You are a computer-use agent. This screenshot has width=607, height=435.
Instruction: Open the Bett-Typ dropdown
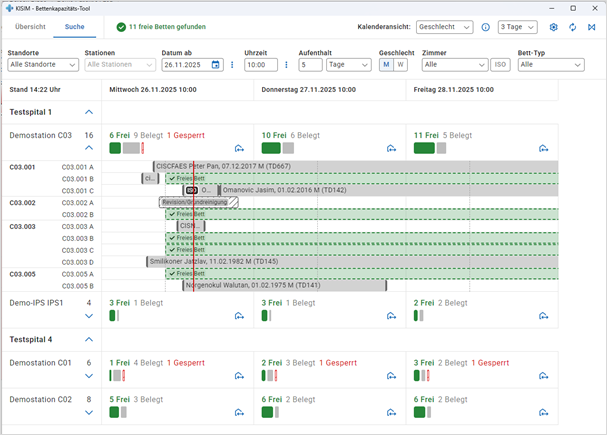(550, 65)
